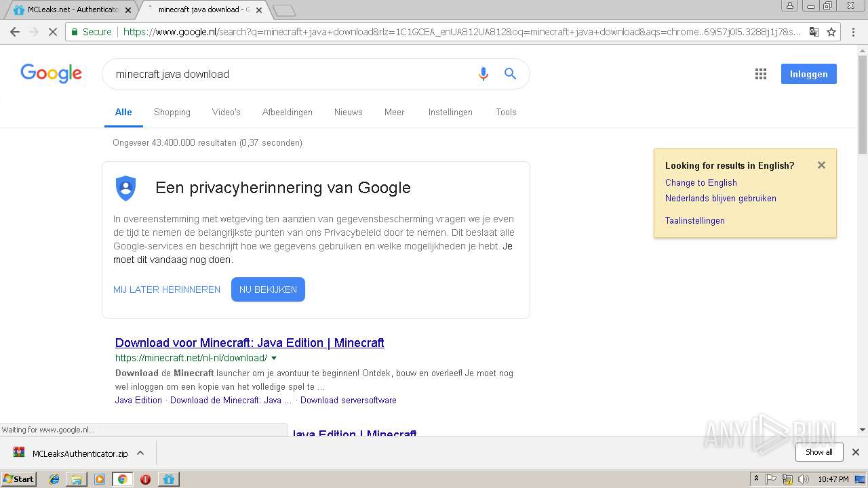Screen dimensions: 868x488
Task: Click Chrome icon in taskbar
Action: tap(122, 479)
